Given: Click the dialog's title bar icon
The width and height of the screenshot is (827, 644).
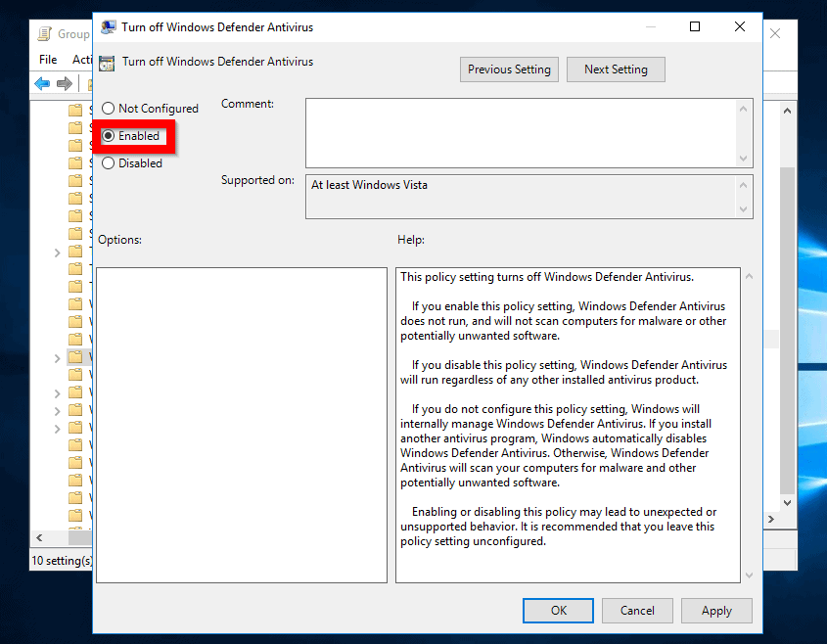Looking at the screenshot, I should click(109, 27).
